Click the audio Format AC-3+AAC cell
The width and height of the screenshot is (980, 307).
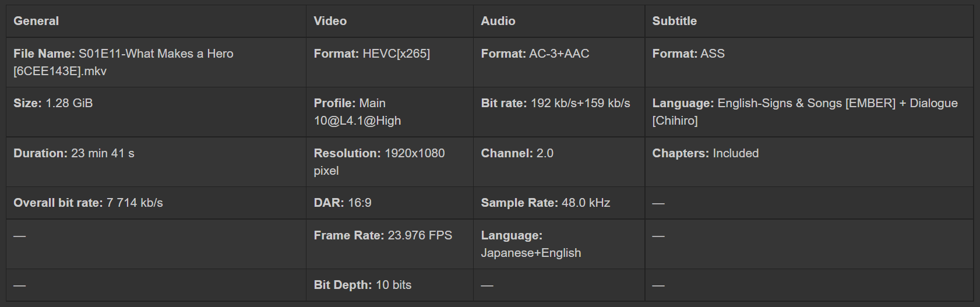pos(535,54)
